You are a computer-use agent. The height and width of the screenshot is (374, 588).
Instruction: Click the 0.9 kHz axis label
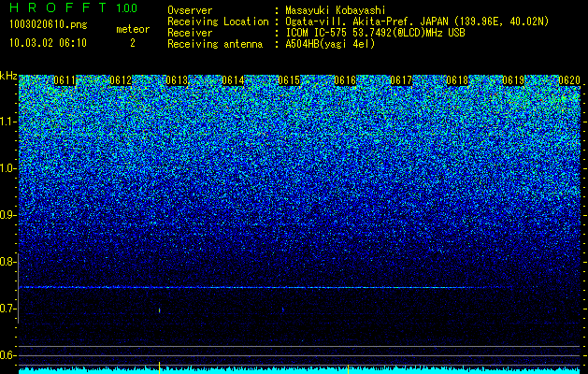tap(7, 215)
